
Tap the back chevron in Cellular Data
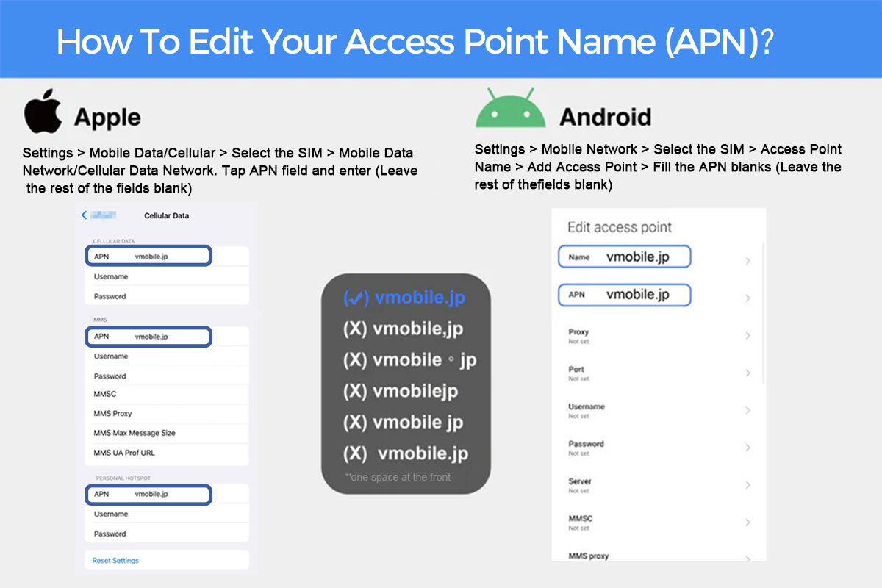(x=84, y=215)
